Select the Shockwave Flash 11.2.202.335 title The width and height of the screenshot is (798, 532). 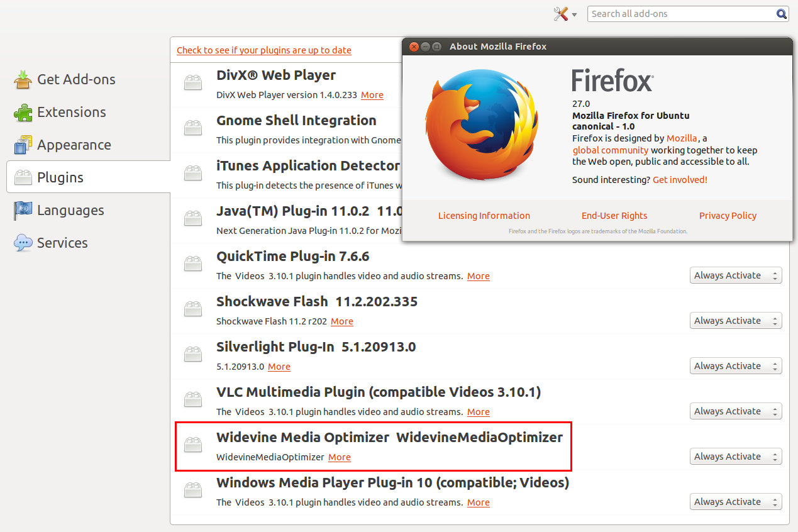(x=317, y=301)
